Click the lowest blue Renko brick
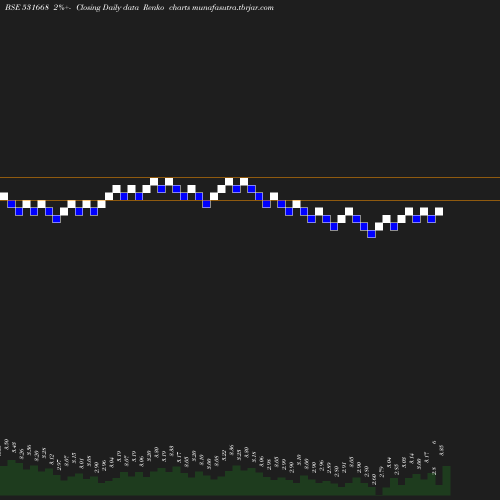500x500 pixels. (371, 234)
